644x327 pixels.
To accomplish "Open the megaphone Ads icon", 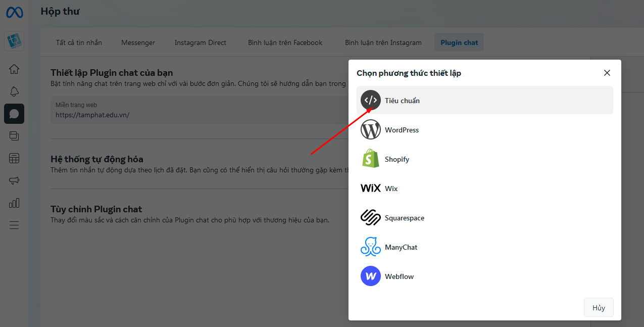I will (x=14, y=180).
